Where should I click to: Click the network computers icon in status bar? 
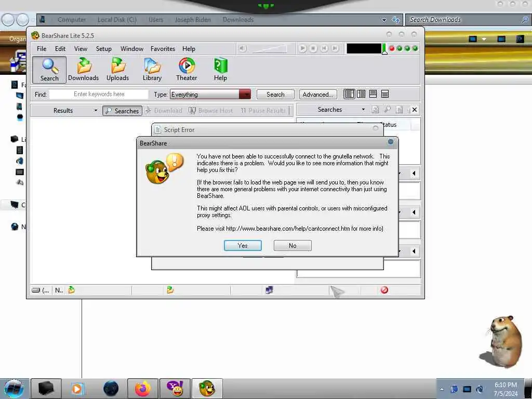269,290
